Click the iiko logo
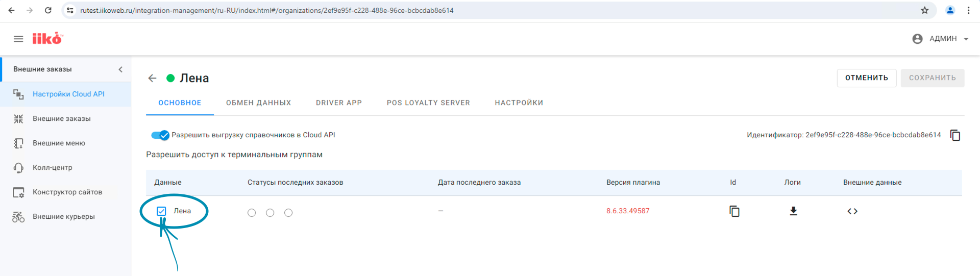980x276 pixels. pos(47,39)
